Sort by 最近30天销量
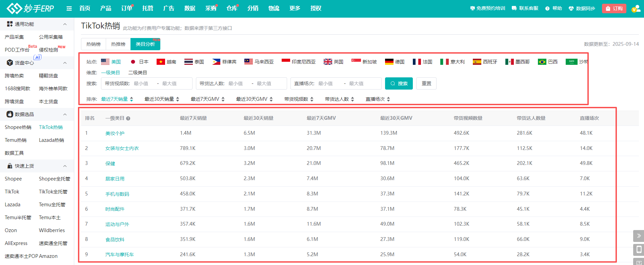The image size is (644, 265). click(162, 99)
